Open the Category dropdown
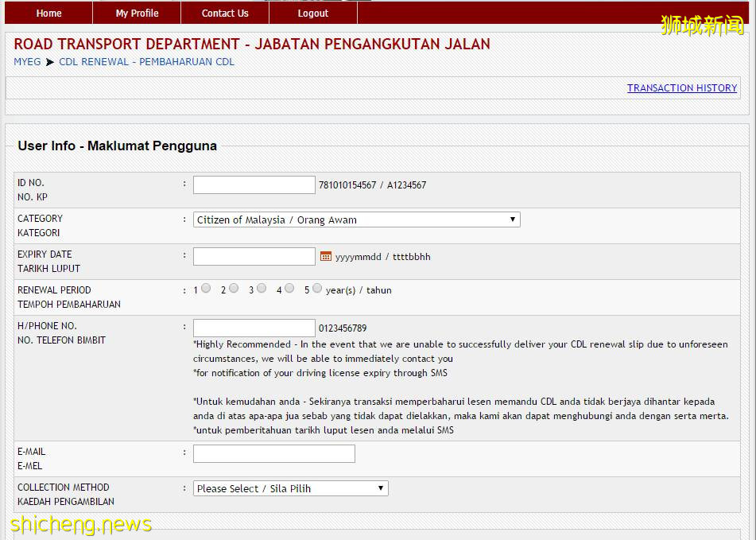The image size is (756, 540). (356, 219)
